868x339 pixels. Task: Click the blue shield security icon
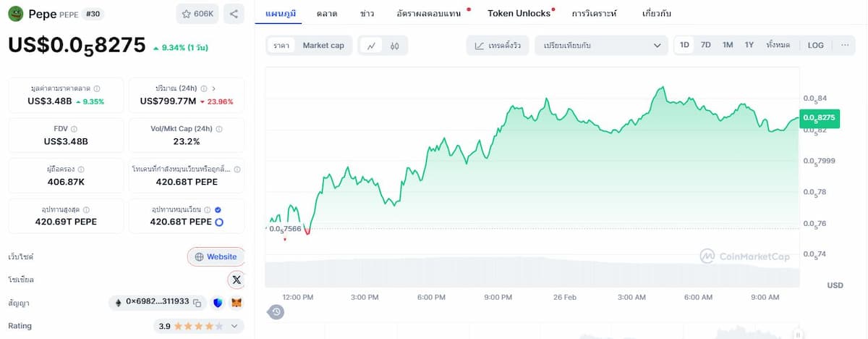tap(218, 303)
